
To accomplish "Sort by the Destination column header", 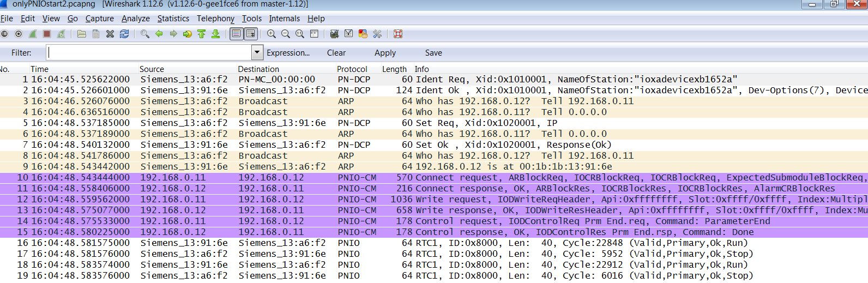I will 258,69.
